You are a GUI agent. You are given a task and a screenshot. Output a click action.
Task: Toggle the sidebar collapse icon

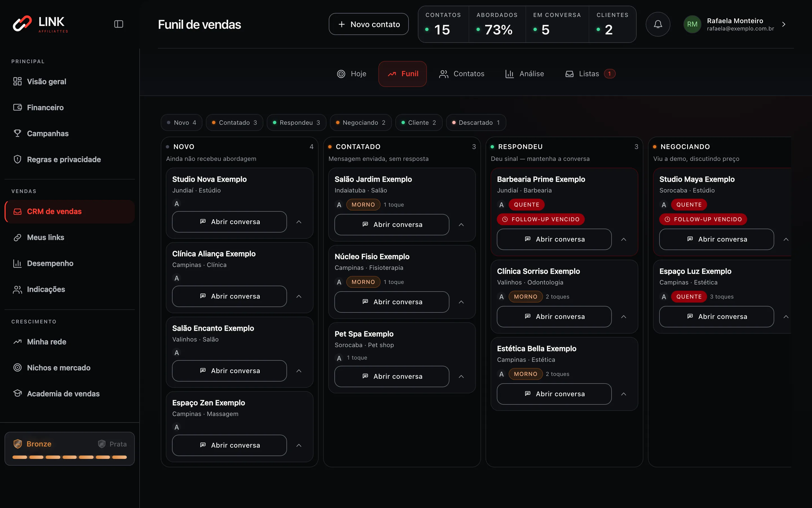click(118, 24)
